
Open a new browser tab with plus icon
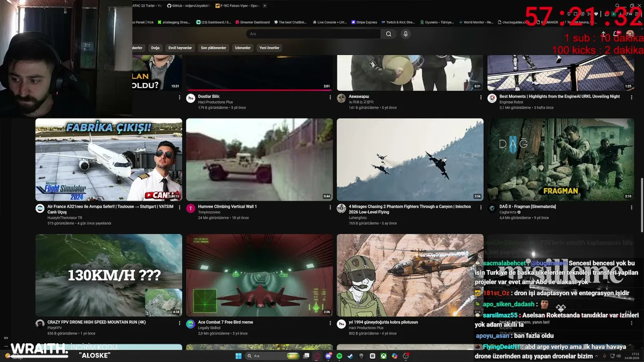[x=265, y=6]
